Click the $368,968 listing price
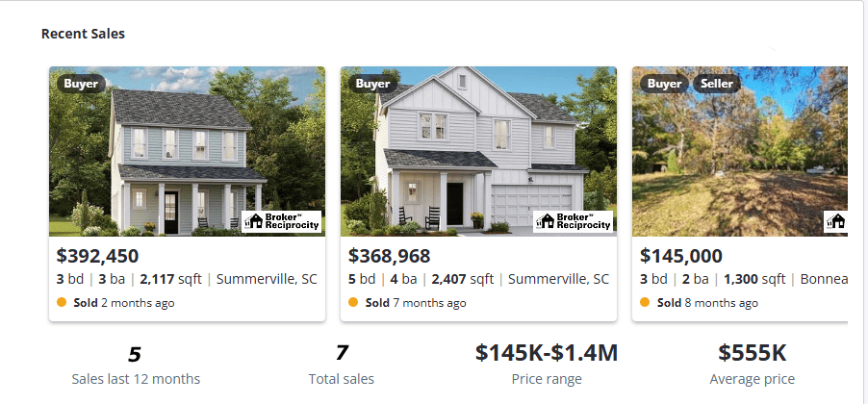The height and width of the screenshot is (404, 868). click(x=389, y=256)
